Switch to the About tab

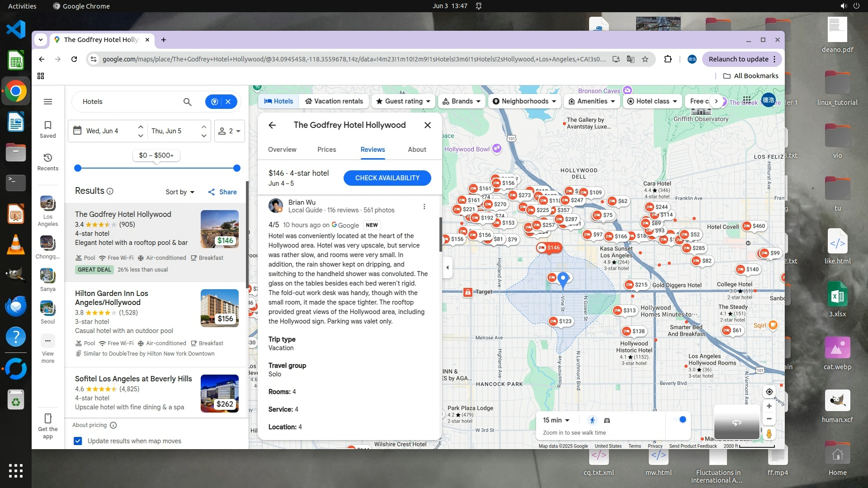[417, 150]
